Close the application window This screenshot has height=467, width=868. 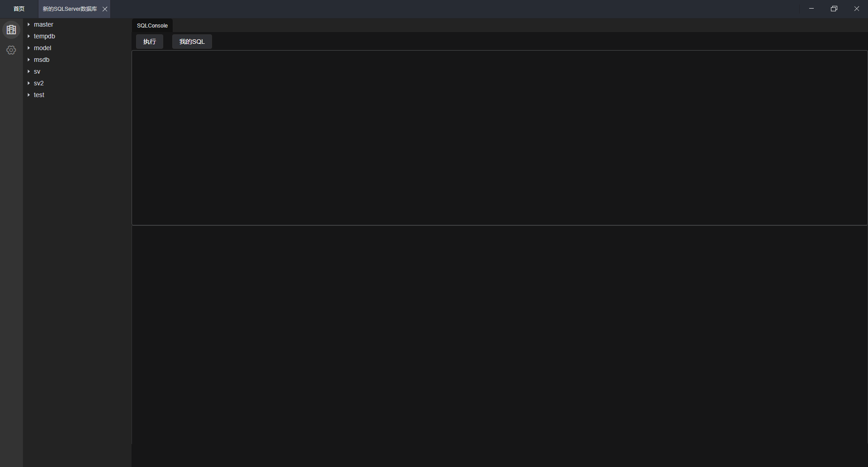[x=857, y=9]
